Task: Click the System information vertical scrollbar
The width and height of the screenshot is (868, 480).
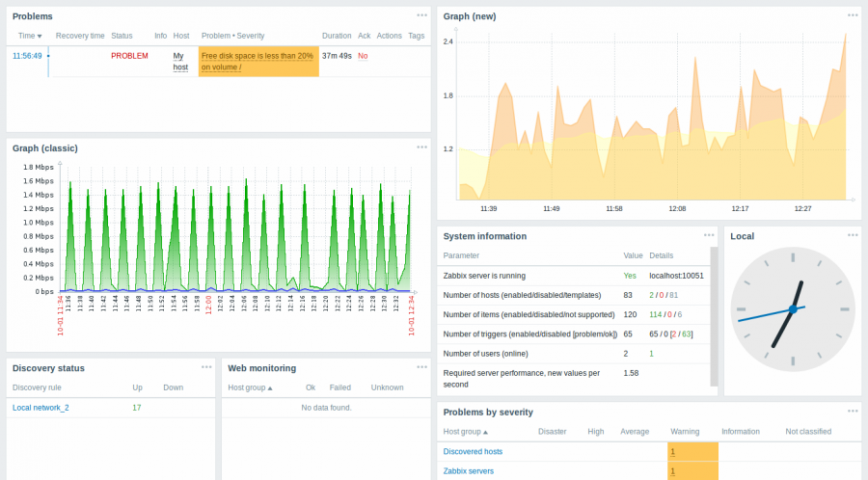Action: click(715, 318)
